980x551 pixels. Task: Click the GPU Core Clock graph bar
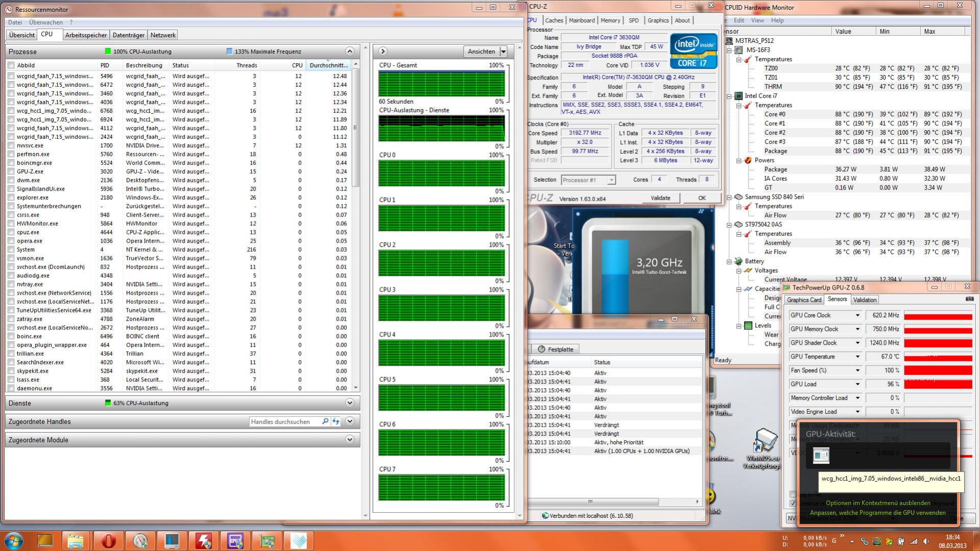938,316
